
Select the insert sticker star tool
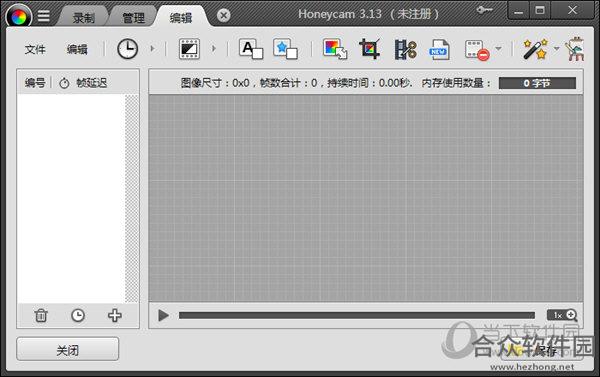click(x=285, y=49)
